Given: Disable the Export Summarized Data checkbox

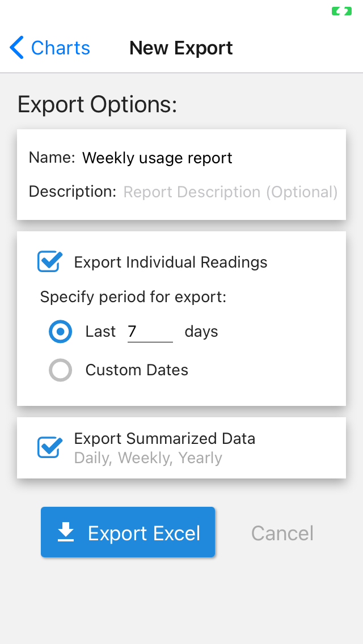Looking at the screenshot, I should 50,447.
